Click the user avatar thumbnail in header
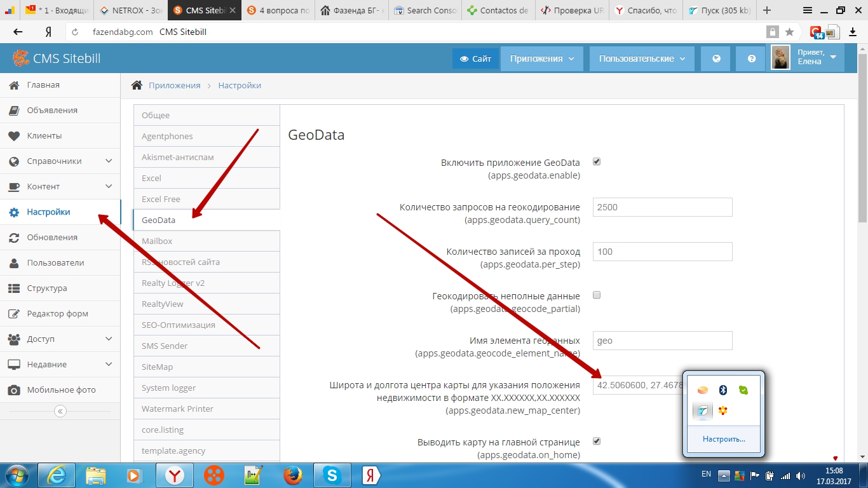Screen dimensions: 868x488 (x=780, y=58)
